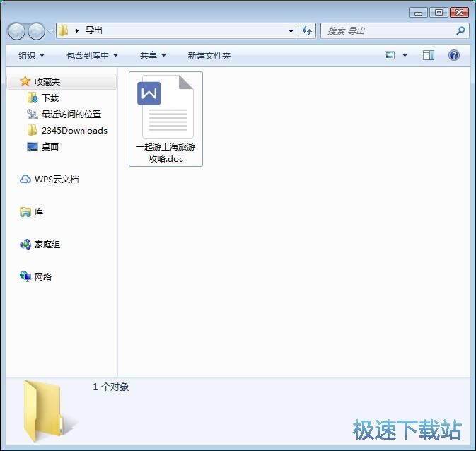
Task: Click the 1 个对象 status text
Action: tap(111, 387)
